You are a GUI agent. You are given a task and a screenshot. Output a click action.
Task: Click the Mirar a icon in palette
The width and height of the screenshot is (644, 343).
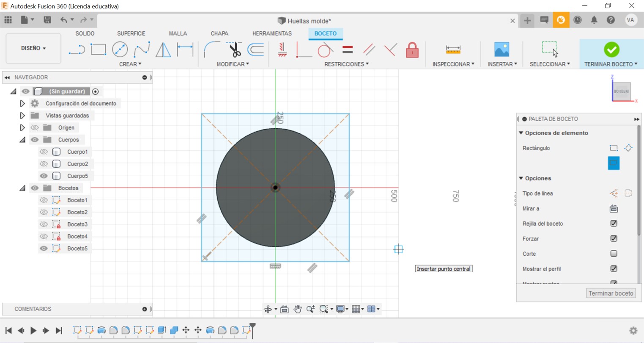click(614, 208)
